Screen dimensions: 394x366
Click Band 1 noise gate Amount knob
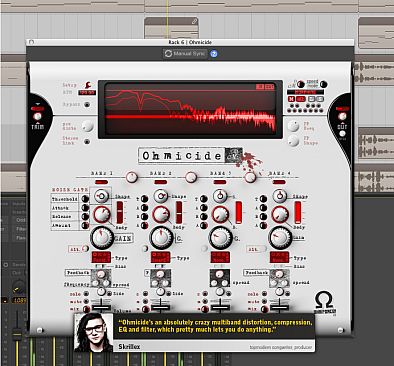[85, 225]
